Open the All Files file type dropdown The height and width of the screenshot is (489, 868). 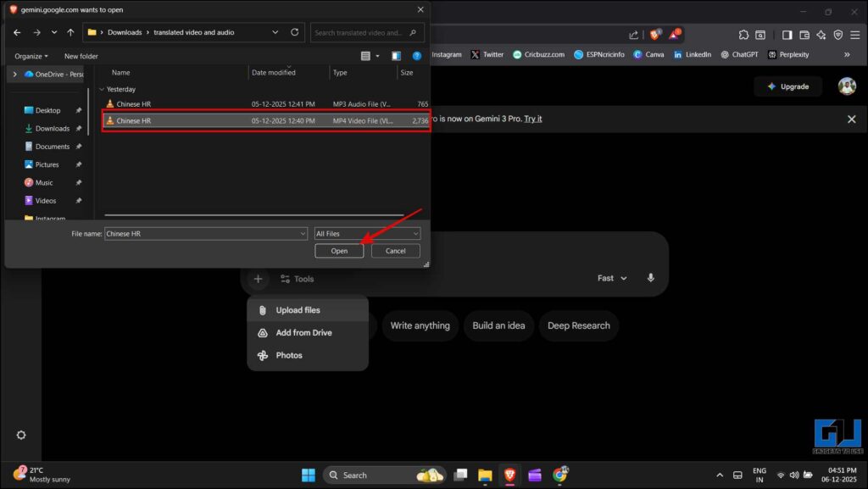(x=366, y=233)
